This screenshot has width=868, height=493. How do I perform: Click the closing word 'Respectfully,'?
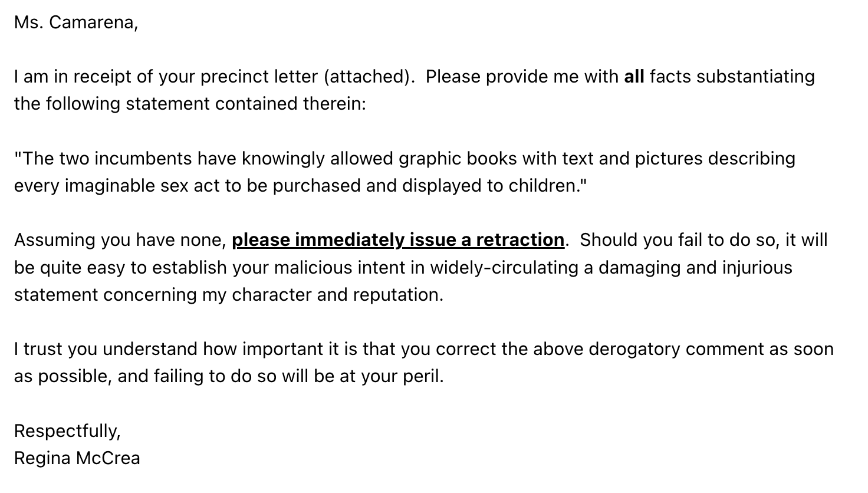pyautogui.click(x=67, y=431)
